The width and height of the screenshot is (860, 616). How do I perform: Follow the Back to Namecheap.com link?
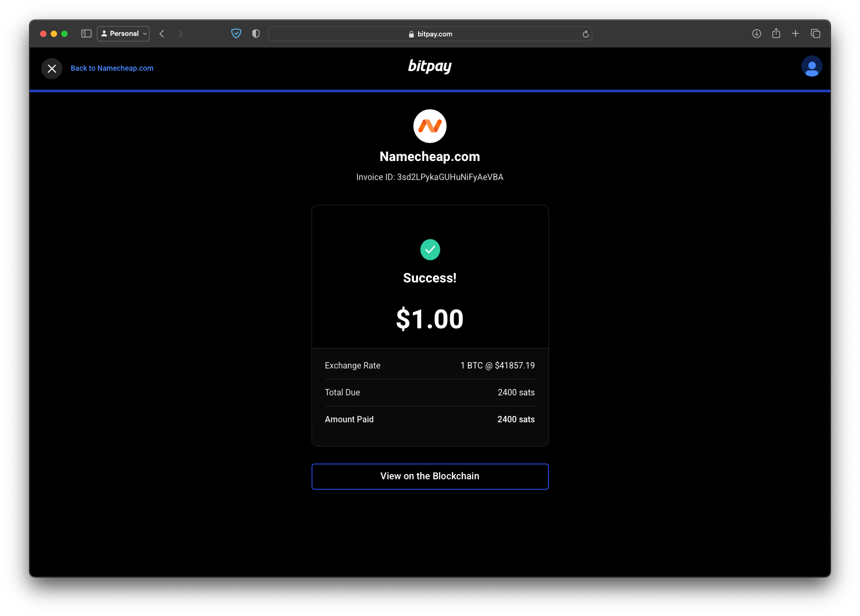(x=112, y=68)
